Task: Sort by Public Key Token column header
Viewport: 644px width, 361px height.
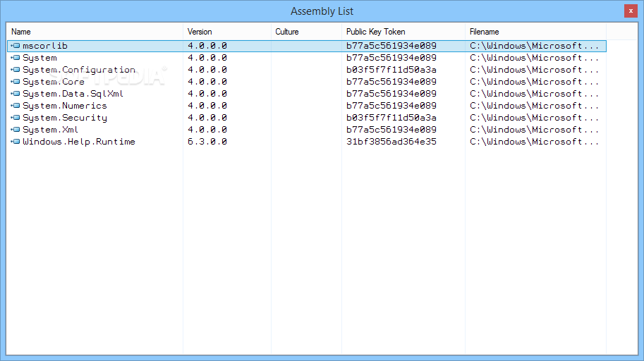Action: point(403,32)
